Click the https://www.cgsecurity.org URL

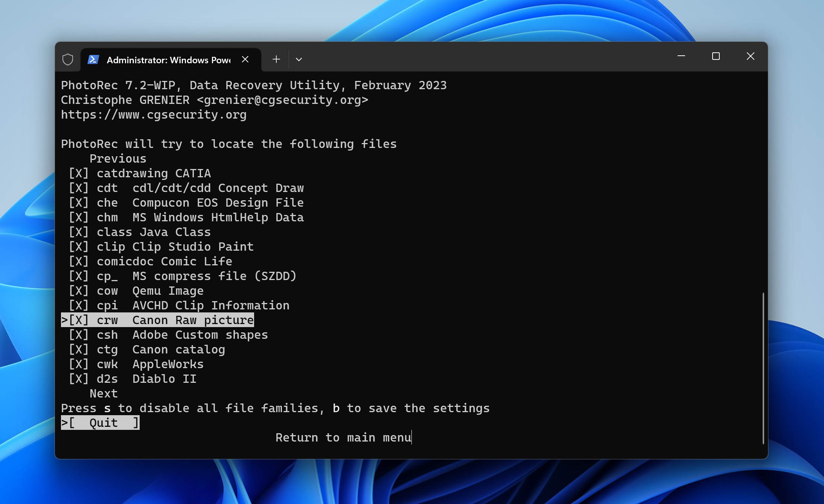coord(154,114)
